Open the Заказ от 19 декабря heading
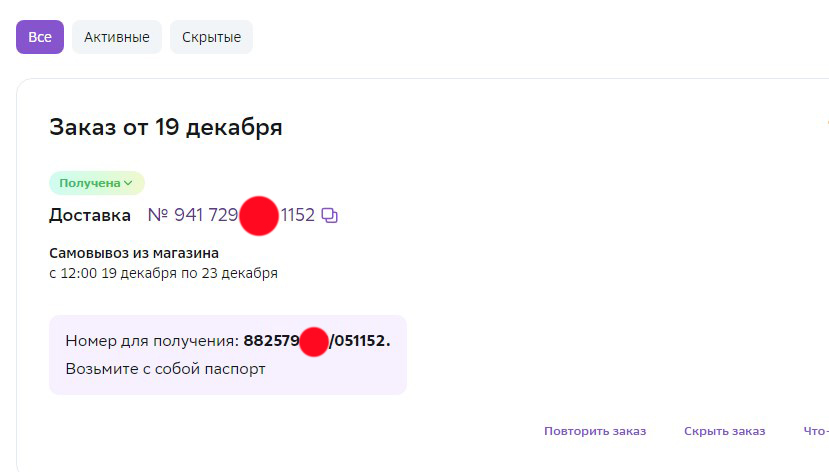The height and width of the screenshot is (472, 829). pos(165,127)
